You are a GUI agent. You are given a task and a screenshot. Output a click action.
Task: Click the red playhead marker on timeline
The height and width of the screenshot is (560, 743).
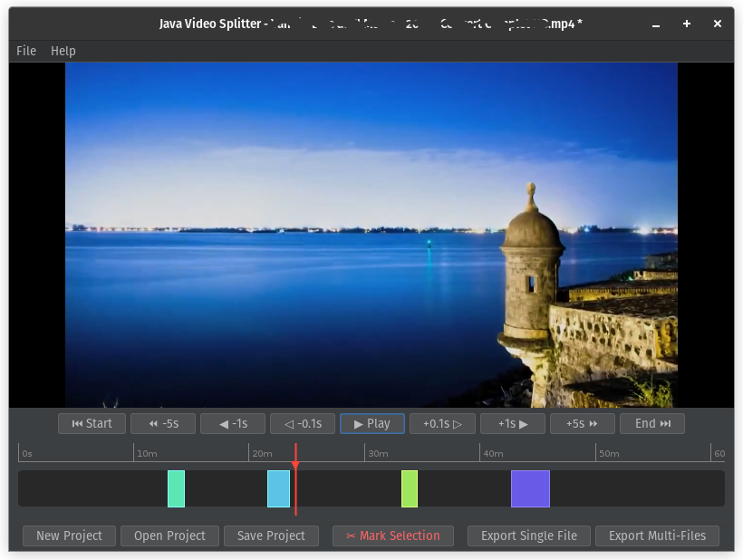(x=295, y=465)
